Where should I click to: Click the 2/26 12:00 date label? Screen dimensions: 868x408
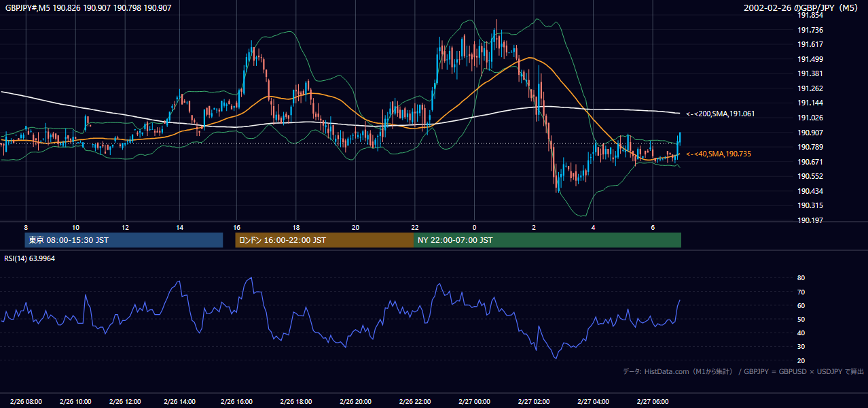coord(125,402)
